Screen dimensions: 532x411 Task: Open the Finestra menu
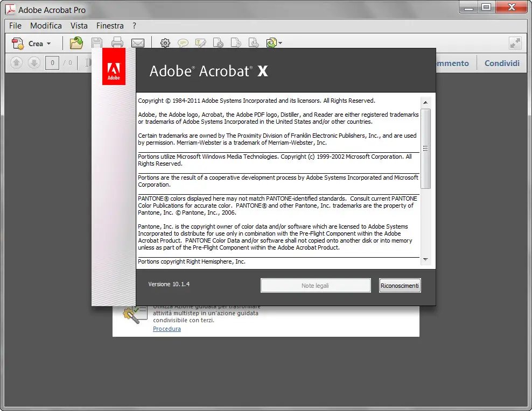(x=110, y=26)
